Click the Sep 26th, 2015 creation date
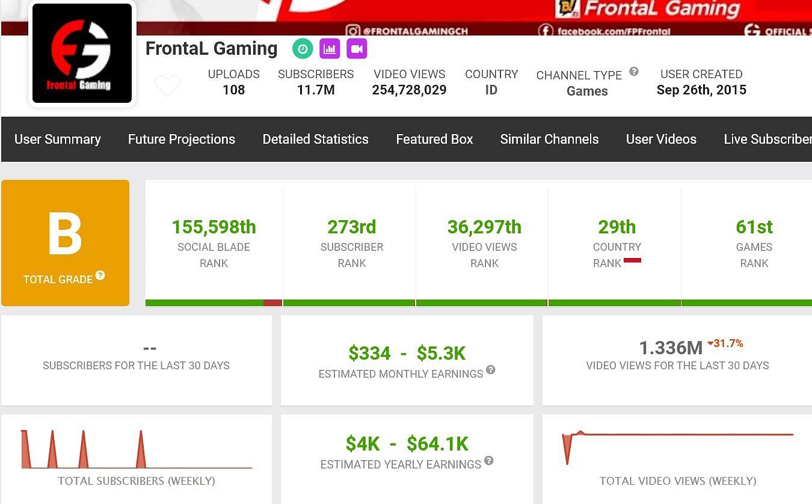Image resolution: width=812 pixels, height=504 pixels. click(701, 90)
